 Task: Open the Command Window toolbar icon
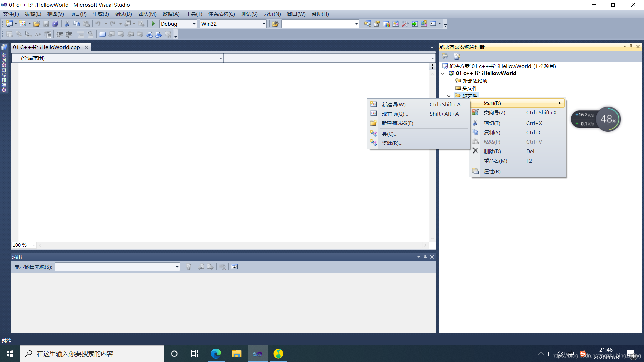point(433,24)
